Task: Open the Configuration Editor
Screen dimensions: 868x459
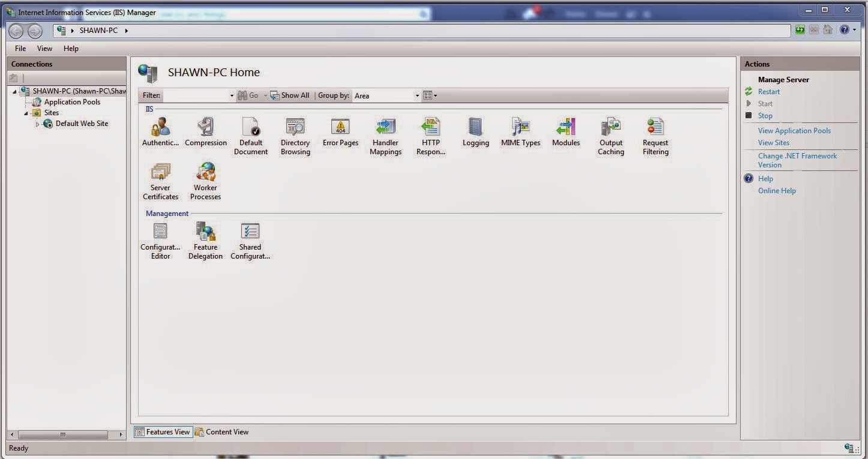Action: click(160, 241)
